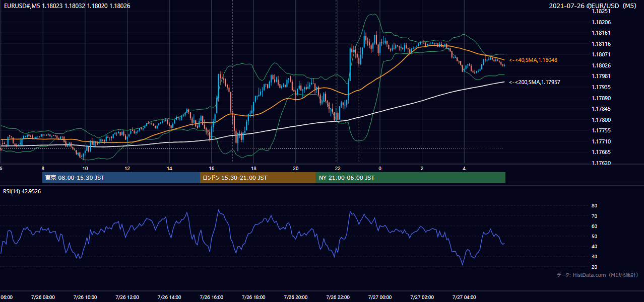Click the RSI(14) 42.9526 indicator label
The height and width of the screenshot is (302, 644).
[x=22, y=191]
